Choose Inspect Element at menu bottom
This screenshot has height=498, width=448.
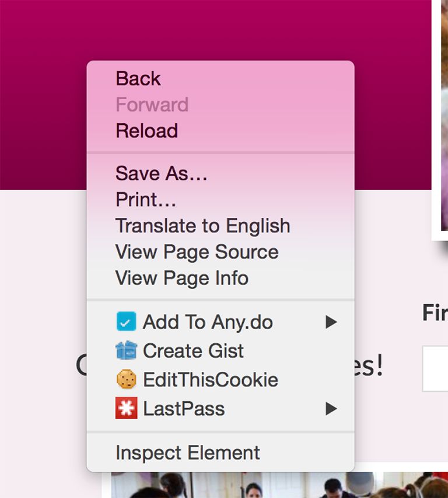(x=220, y=452)
